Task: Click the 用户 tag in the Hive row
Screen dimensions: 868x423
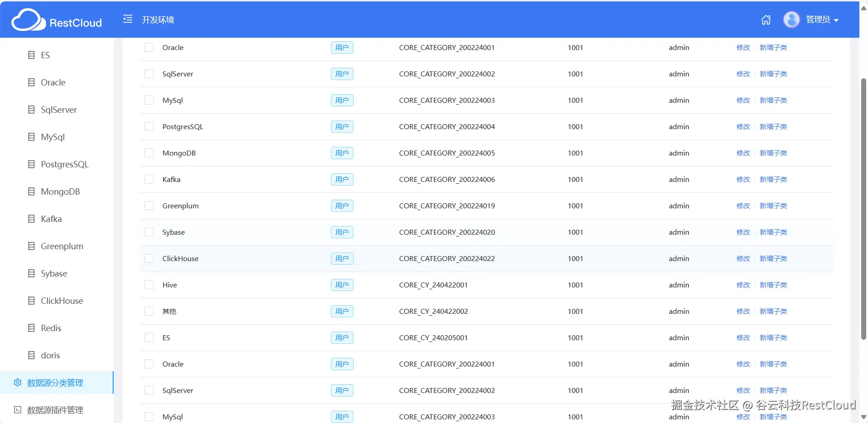Action: coord(342,285)
